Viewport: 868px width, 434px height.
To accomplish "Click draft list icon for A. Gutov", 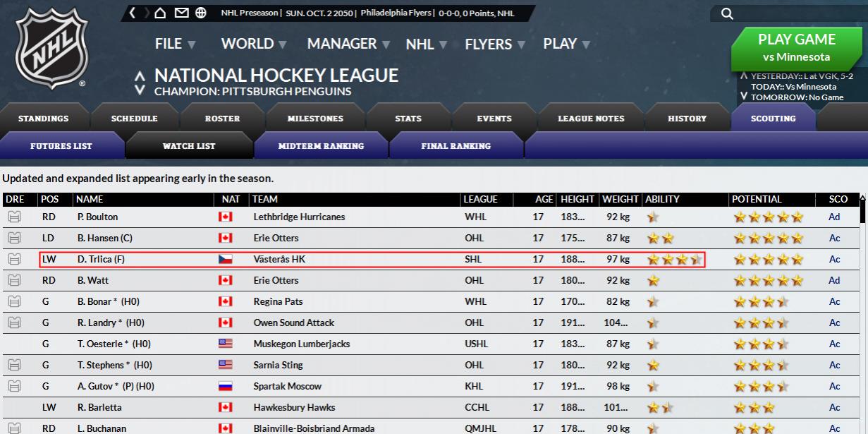I will (14, 386).
